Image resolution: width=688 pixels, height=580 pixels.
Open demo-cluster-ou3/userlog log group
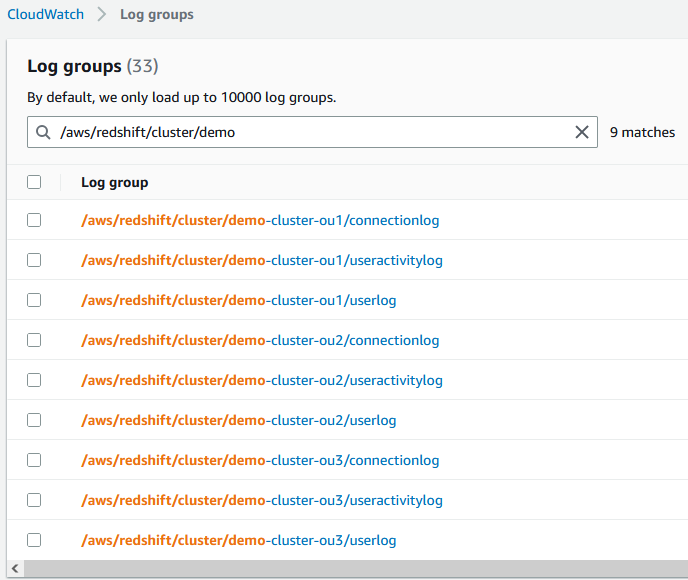[239, 541]
